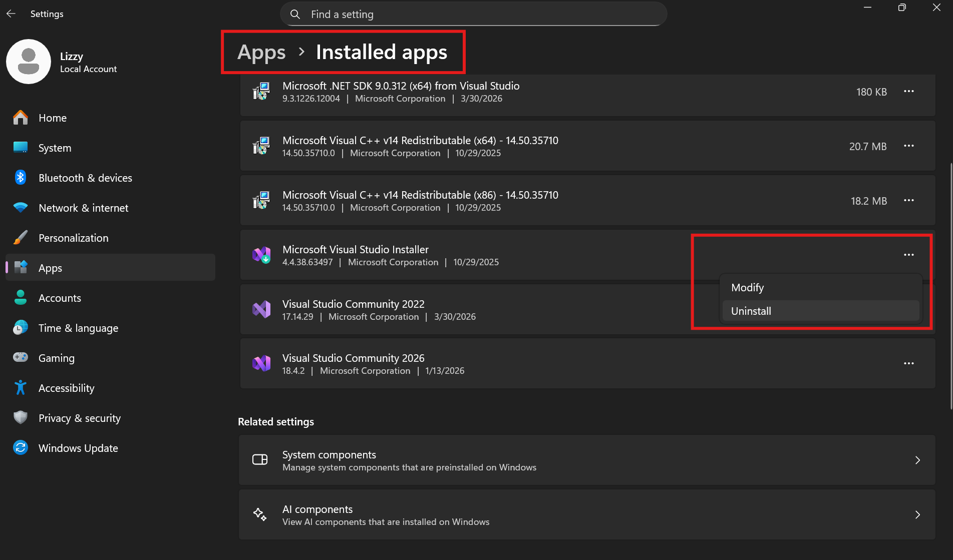
Task: Click the Visual C++ x64 Redistributable icon
Action: click(x=261, y=146)
